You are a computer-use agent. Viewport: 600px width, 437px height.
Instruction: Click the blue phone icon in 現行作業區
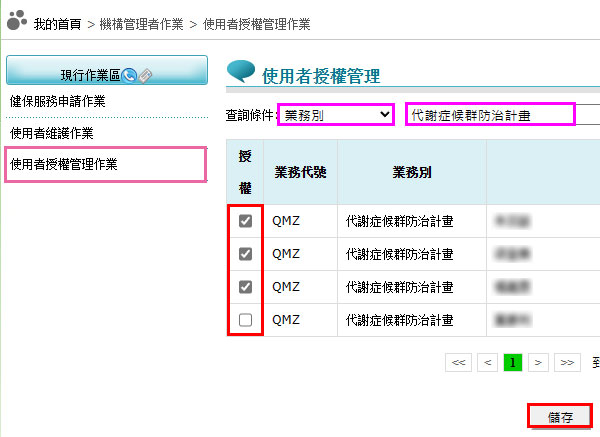coord(129,75)
